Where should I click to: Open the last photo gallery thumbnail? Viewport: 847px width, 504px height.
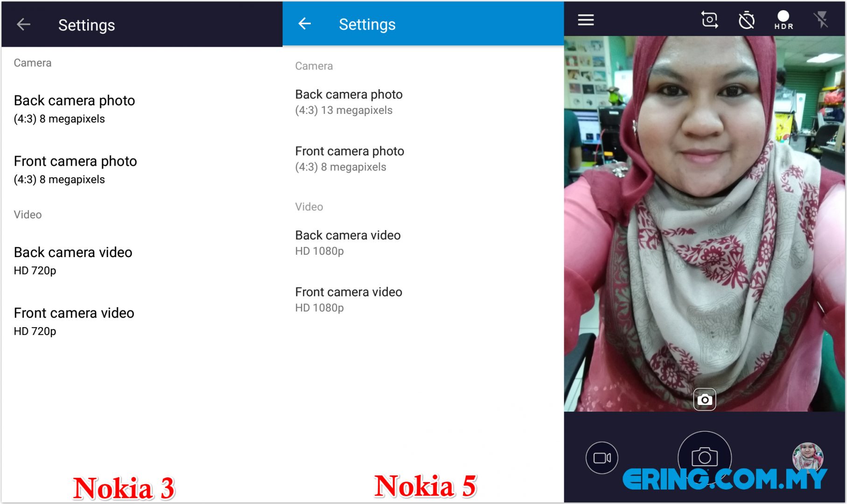(x=808, y=458)
